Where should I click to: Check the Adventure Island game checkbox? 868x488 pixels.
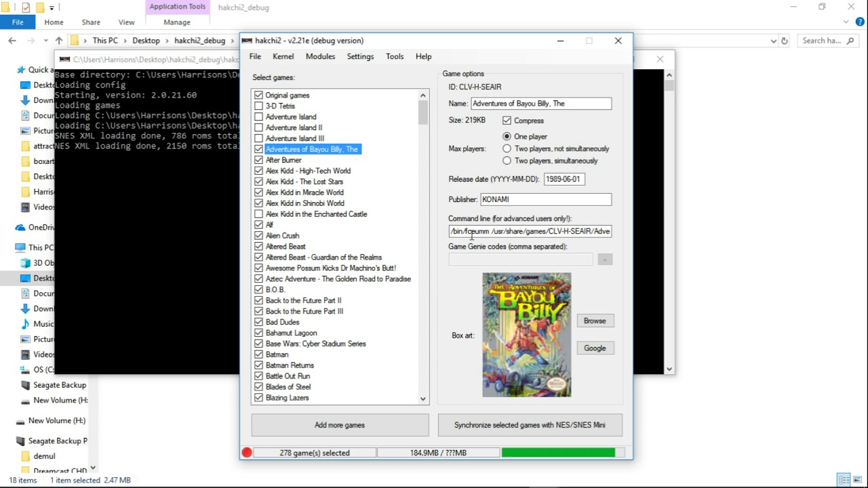point(258,117)
